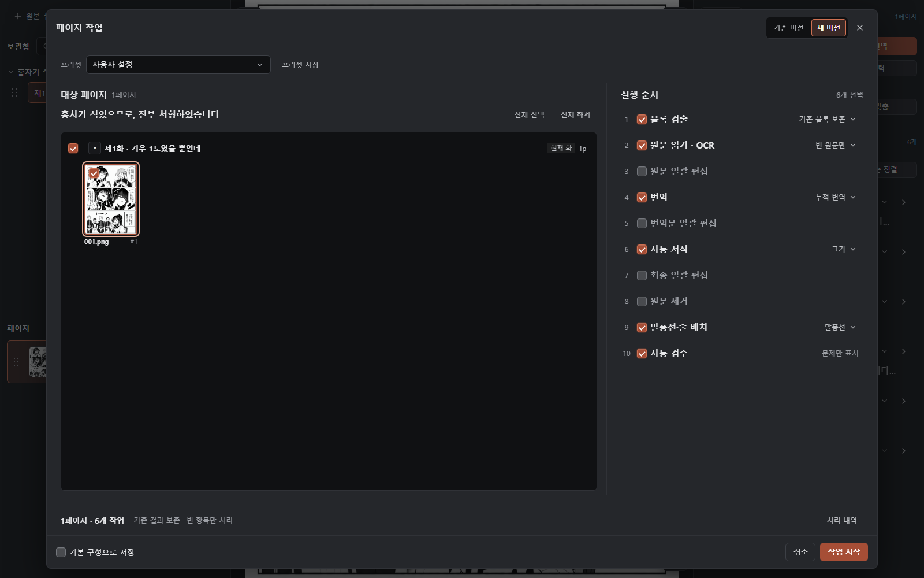This screenshot has width=924, height=578.
Task: Click the 6개 선택 count label
Action: tap(850, 95)
